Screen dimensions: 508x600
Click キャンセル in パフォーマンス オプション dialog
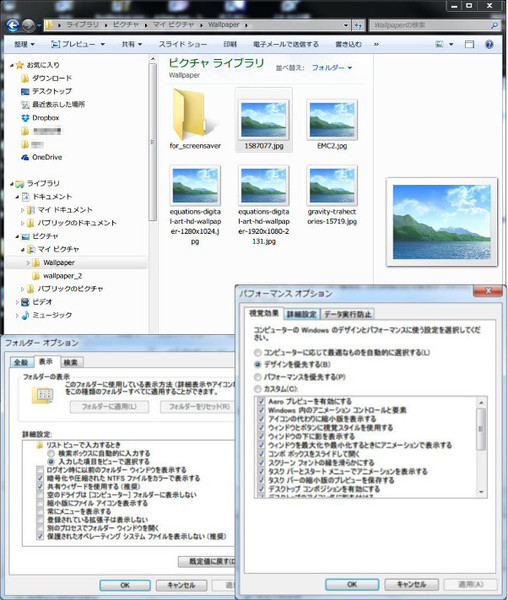pos(411,584)
